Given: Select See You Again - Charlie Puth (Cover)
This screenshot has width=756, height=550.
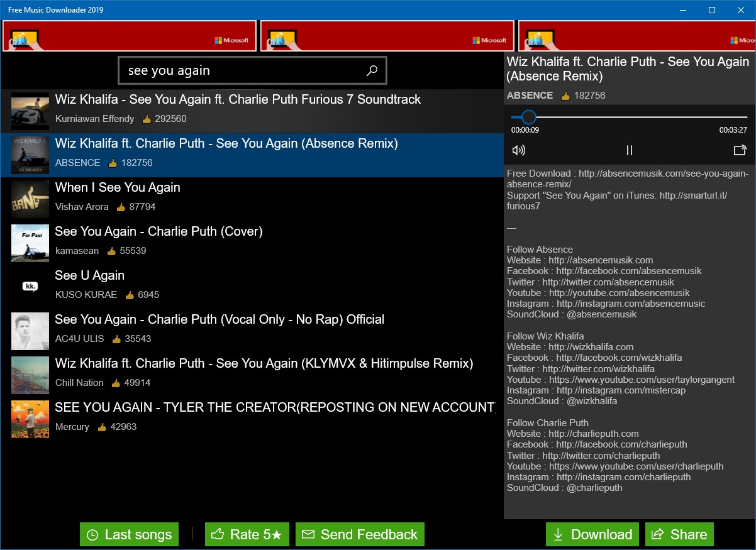Looking at the screenshot, I should [x=252, y=243].
